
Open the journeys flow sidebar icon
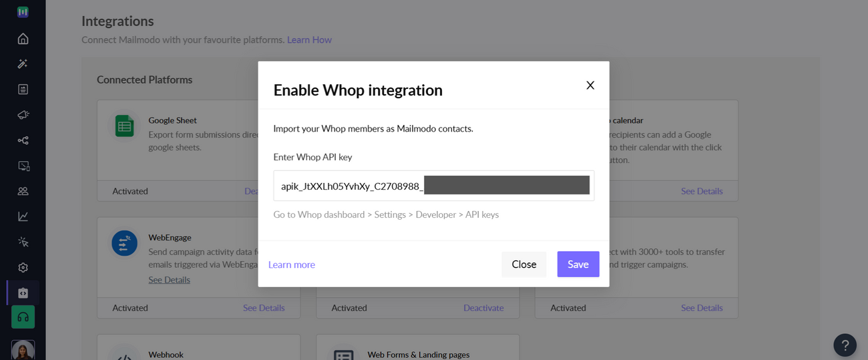click(23, 140)
